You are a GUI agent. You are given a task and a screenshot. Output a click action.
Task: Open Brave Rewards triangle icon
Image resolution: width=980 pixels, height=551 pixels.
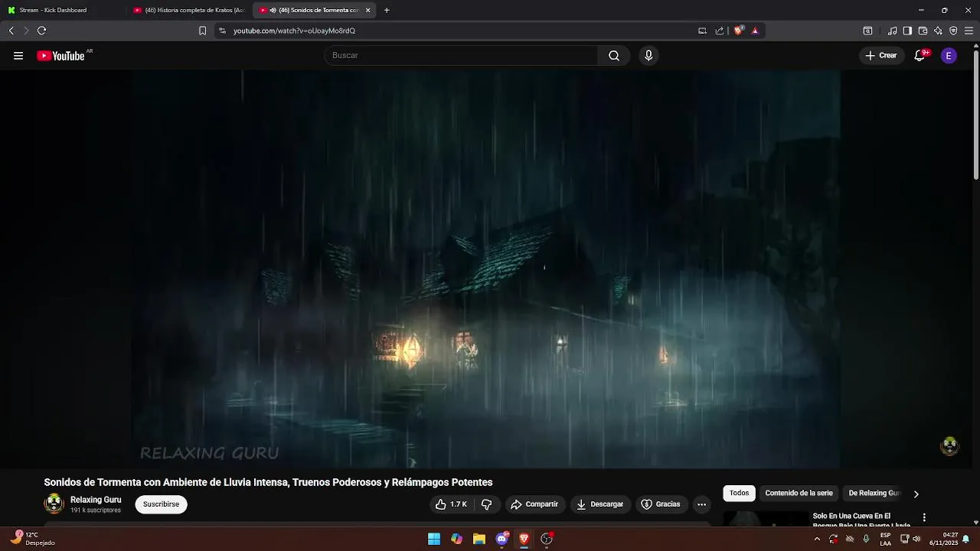point(755,31)
